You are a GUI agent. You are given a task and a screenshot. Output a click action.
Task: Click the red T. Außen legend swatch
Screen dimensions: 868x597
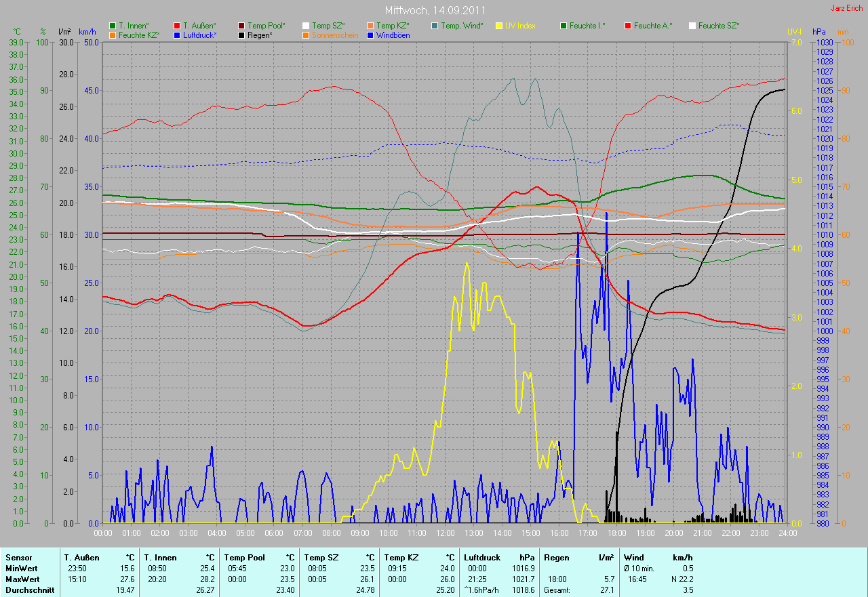(x=177, y=26)
